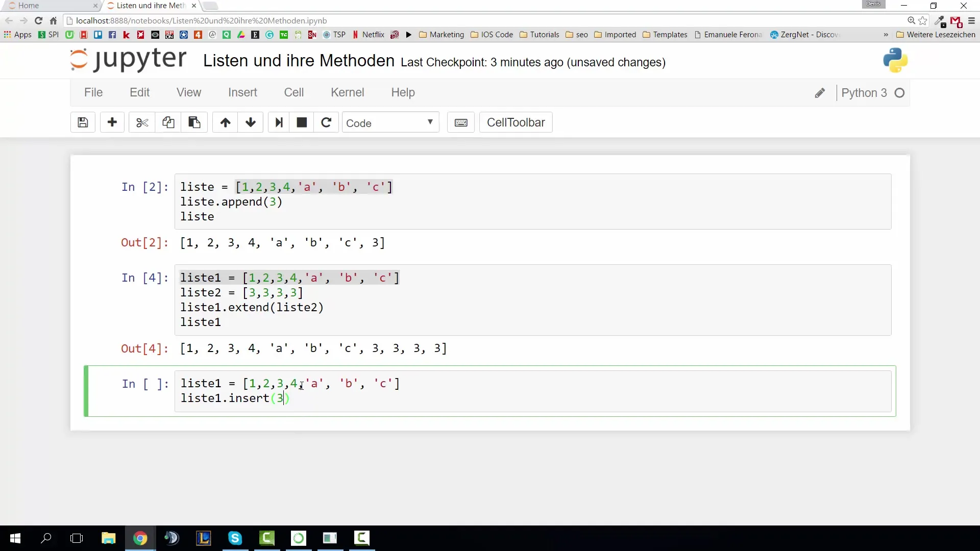This screenshot has width=980, height=551.
Task: Open the IOS Code bookmarks folder
Action: 492,35
